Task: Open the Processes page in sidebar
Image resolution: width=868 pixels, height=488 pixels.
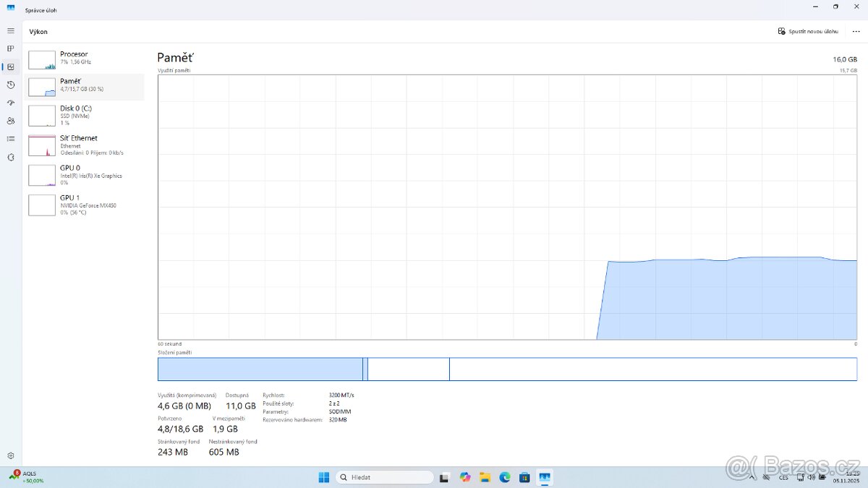Action: coord(11,48)
